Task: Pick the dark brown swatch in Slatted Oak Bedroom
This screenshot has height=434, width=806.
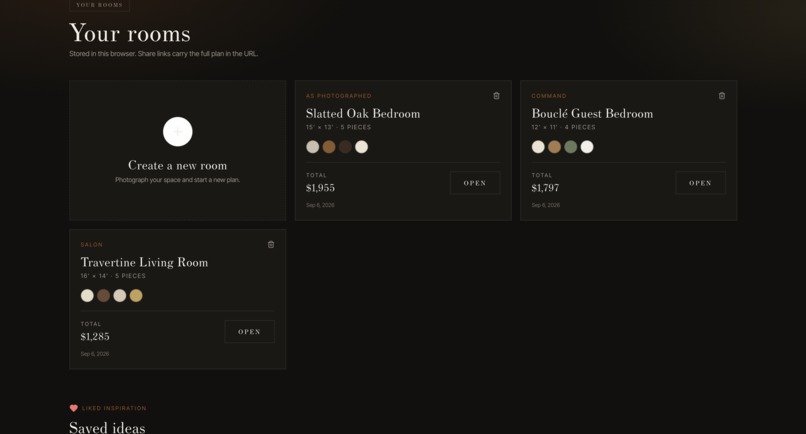Action: tap(345, 147)
